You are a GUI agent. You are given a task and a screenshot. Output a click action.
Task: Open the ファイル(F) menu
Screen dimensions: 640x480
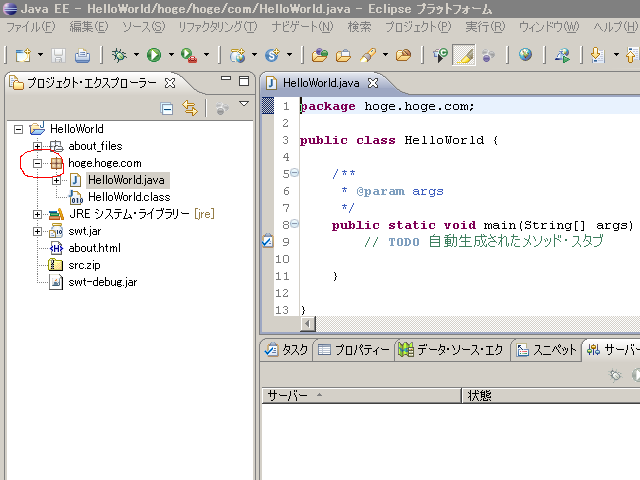[31, 27]
